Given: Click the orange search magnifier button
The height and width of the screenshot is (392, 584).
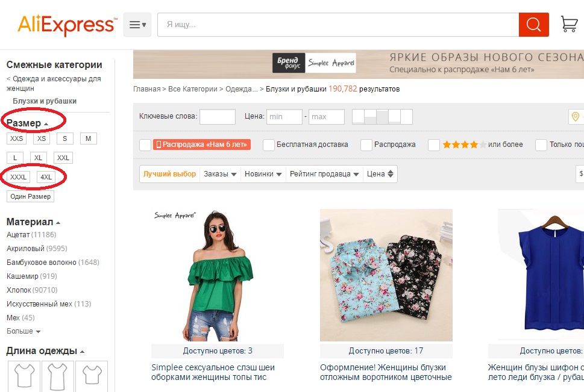Looking at the screenshot, I should click(533, 25).
